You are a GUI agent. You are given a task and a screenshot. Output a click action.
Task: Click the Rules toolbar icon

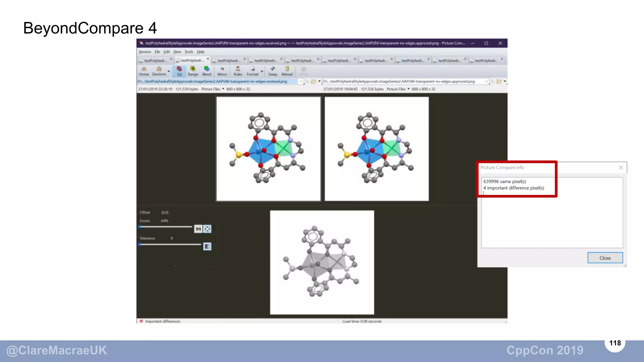238,71
